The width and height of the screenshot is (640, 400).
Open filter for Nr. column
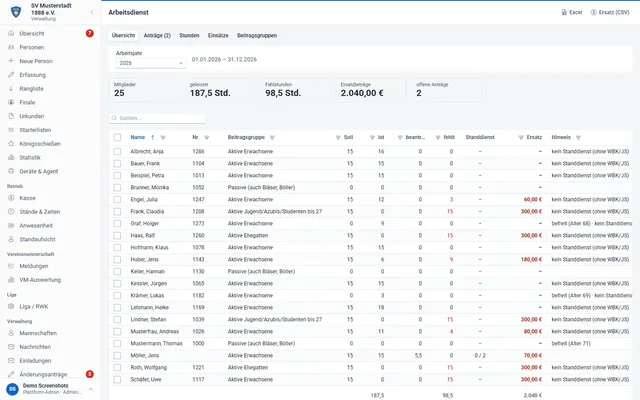tap(207, 138)
